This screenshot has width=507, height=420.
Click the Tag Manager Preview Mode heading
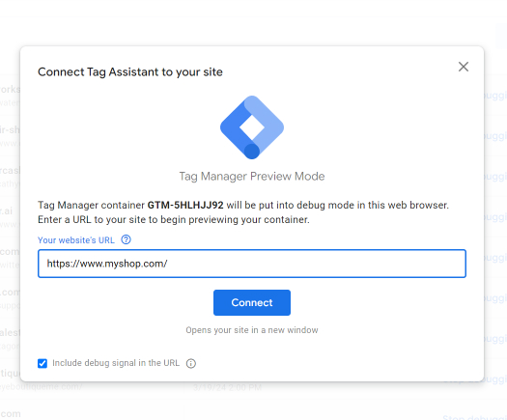pyautogui.click(x=252, y=177)
